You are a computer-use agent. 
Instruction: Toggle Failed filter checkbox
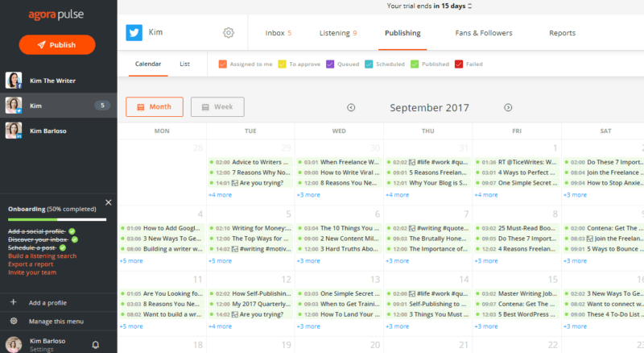coord(459,64)
